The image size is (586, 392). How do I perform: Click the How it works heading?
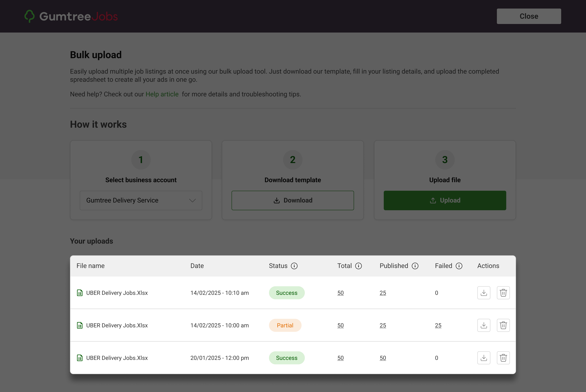[98, 124]
